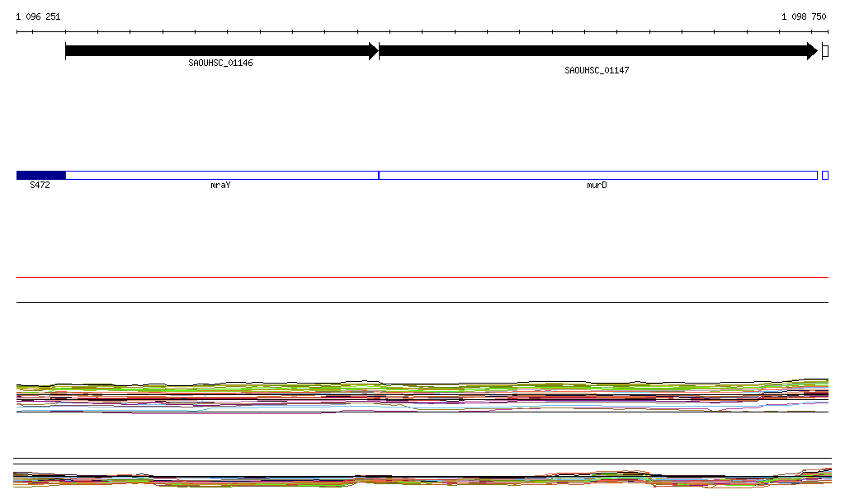Select the mraY transcript segment bar

[221, 175]
